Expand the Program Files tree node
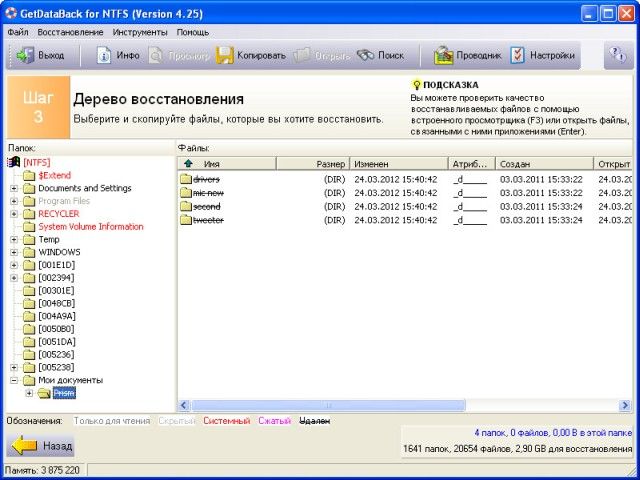640x480 pixels. coord(14,201)
